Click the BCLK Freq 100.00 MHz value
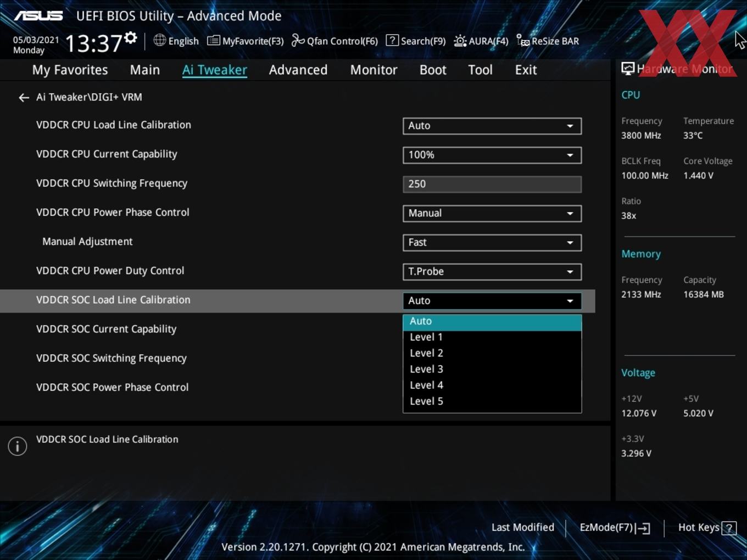747x560 pixels. (645, 176)
